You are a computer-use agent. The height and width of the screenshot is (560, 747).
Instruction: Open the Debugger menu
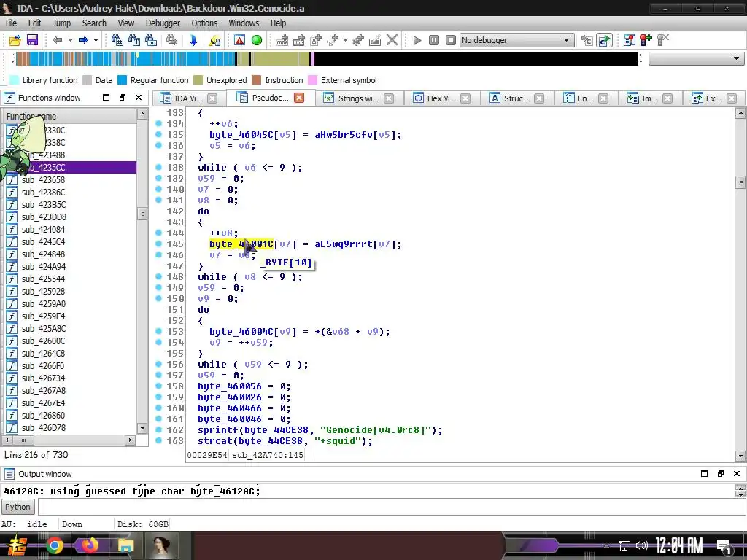[x=163, y=23]
